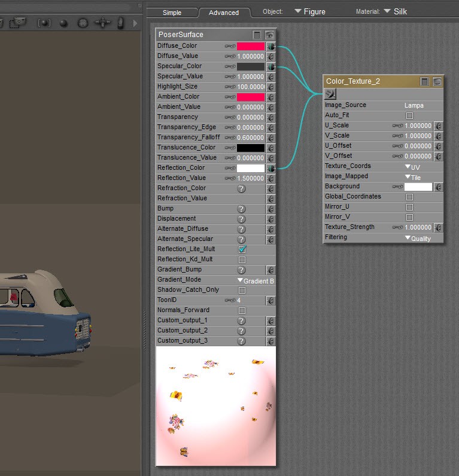Open the Translucence_Color black swatch
The width and height of the screenshot is (459, 476).
251,148
